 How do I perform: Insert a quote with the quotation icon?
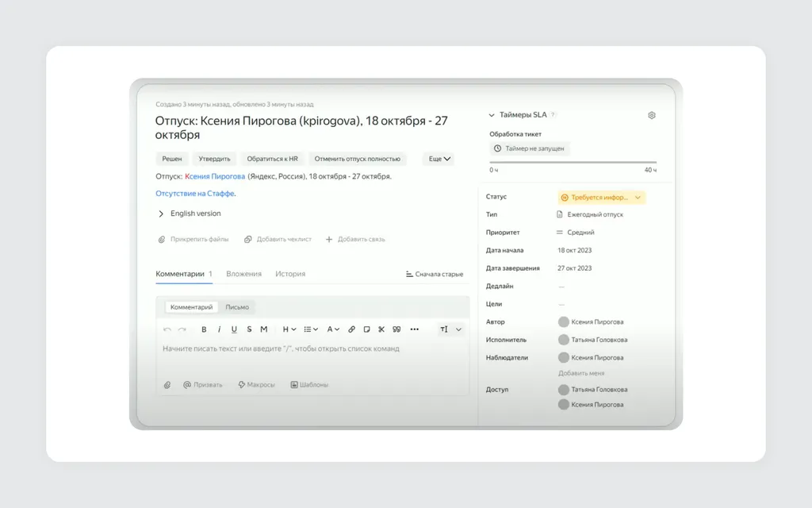point(396,329)
